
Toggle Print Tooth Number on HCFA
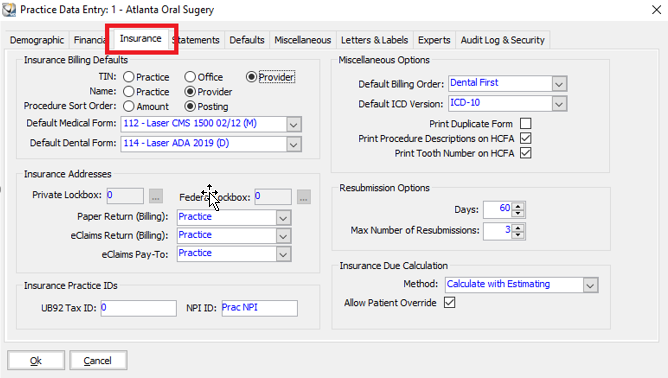tap(526, 153)
